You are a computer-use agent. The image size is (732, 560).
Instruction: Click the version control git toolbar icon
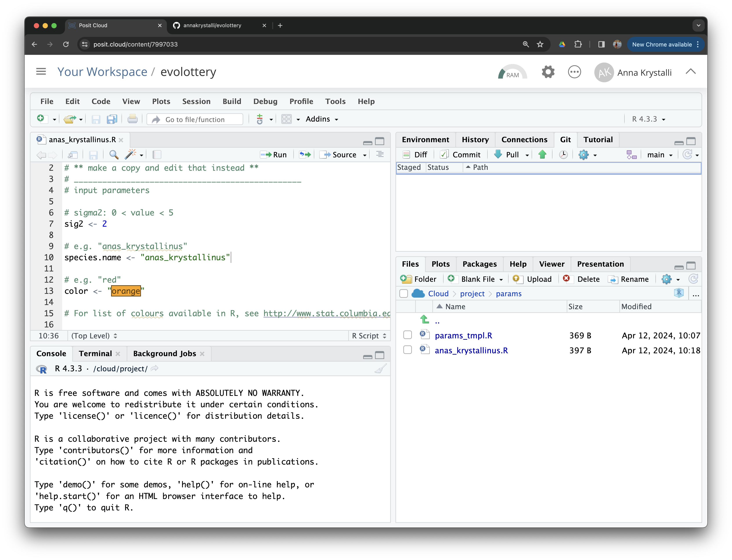pyautogui.click(x=260, y=119)
